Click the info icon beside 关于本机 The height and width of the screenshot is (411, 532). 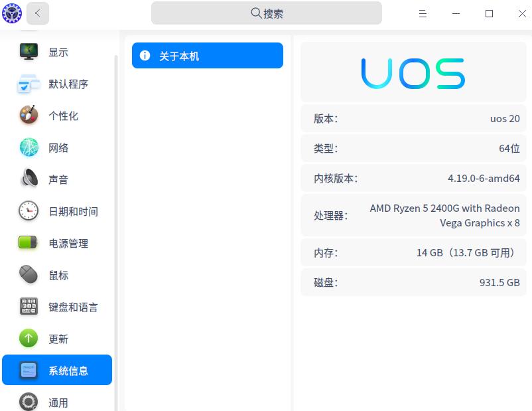[145, 56]
